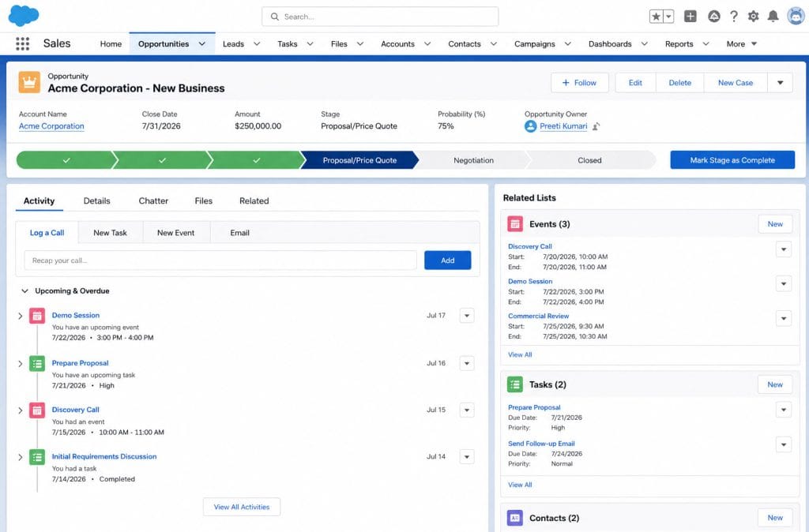Switch to the Chatter tab
This screenshot has width=809, height=532.
(x=153, y=201)
